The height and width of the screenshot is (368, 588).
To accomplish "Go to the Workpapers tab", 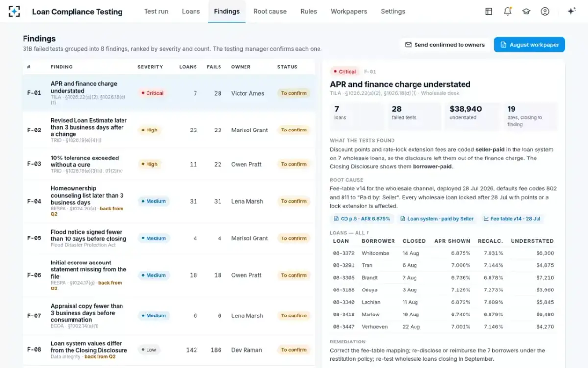I will 349,11.
